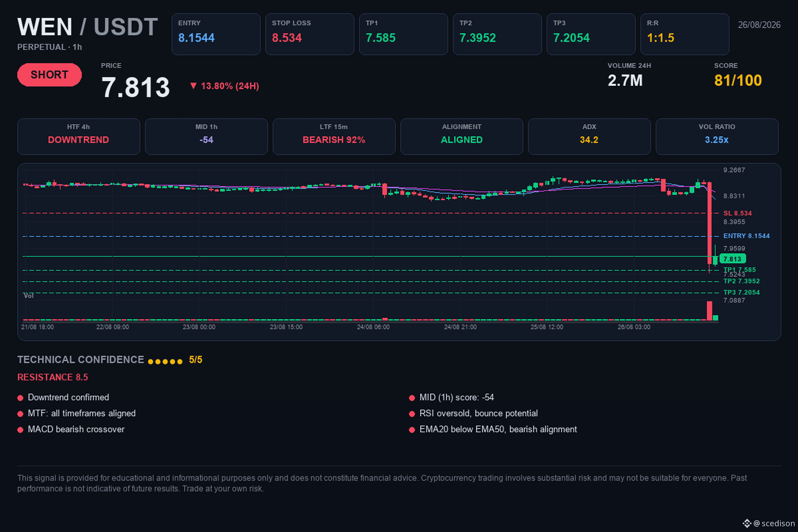Viewport: 798px width, 532px height.
Task: Click the Volume 24H value 2.7M
Action: click(625, 80)
